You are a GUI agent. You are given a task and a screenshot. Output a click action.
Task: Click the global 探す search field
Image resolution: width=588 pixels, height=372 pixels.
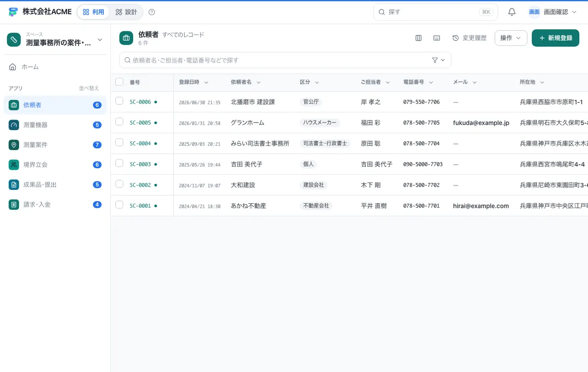point(435,12)
